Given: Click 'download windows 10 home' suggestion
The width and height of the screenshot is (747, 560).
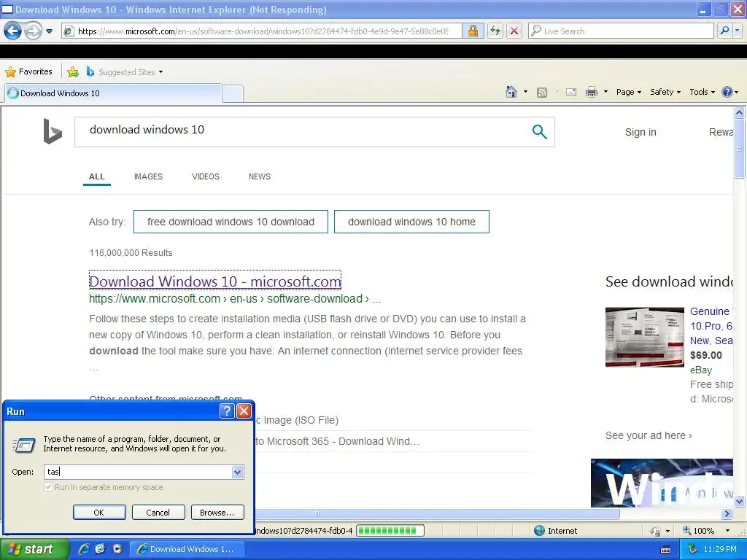Looking at the screenshot, I should (411, 222).
